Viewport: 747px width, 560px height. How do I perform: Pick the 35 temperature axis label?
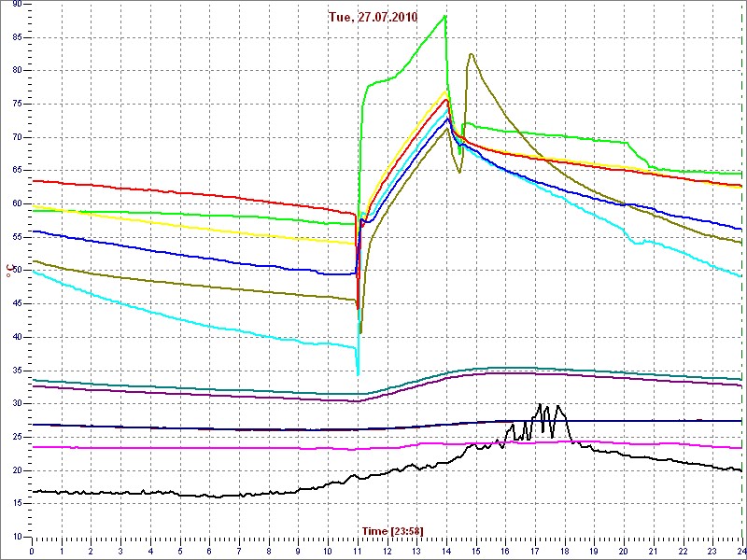tap(17, 371)
